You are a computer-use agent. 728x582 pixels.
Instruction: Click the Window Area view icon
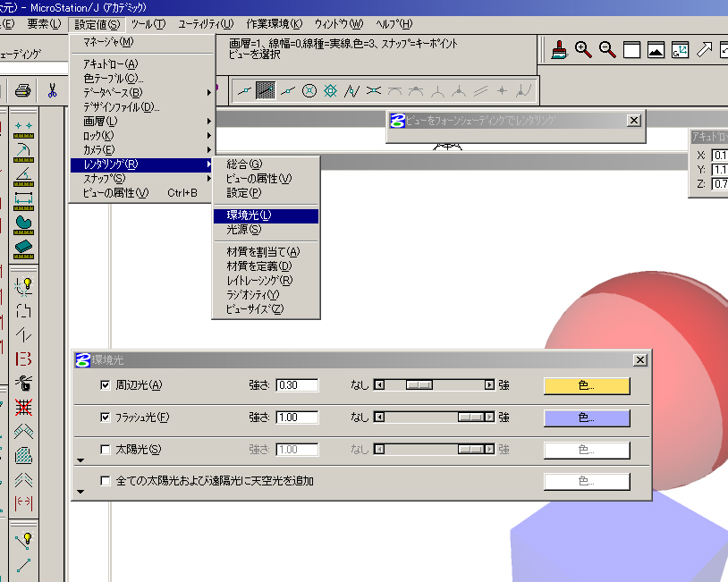coord(631,50)
